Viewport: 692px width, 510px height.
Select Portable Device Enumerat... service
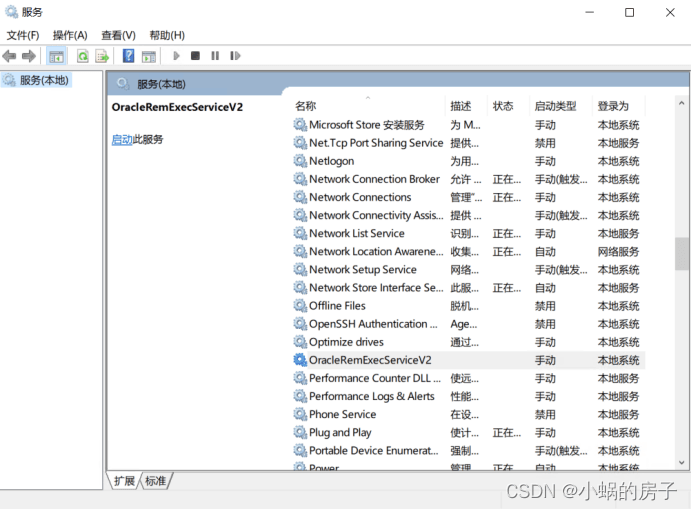(468, 450)
